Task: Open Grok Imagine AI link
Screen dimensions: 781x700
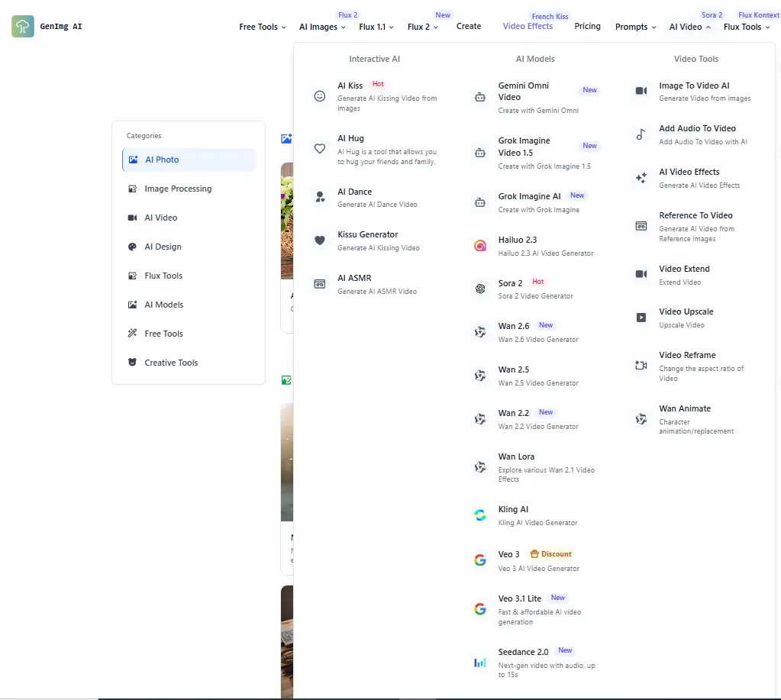Action: 537,202
